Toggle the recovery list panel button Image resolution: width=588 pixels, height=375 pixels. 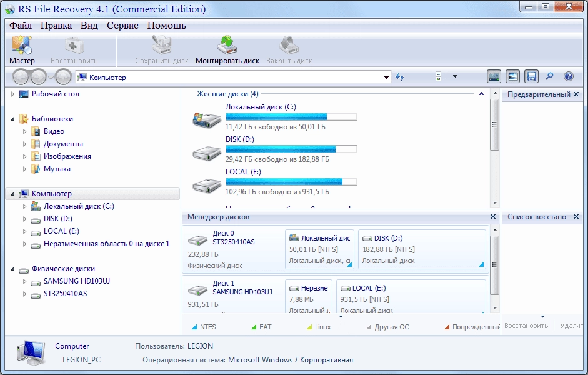pos(531,76)
